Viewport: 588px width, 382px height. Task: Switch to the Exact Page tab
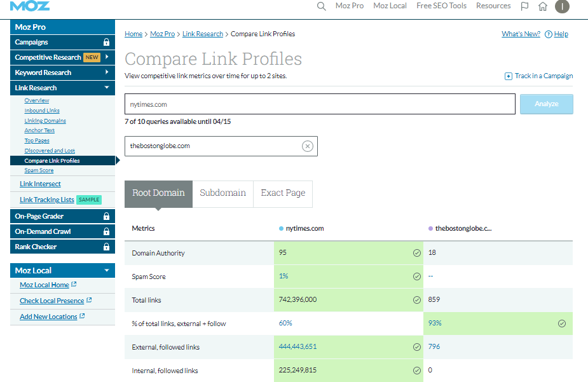click(x=283, y=194)
